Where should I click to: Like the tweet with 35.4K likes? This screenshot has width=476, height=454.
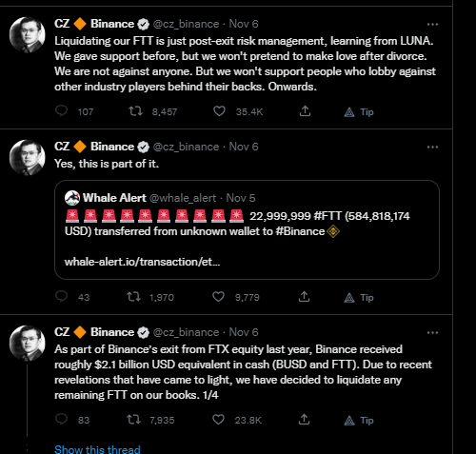coord(219,111)
